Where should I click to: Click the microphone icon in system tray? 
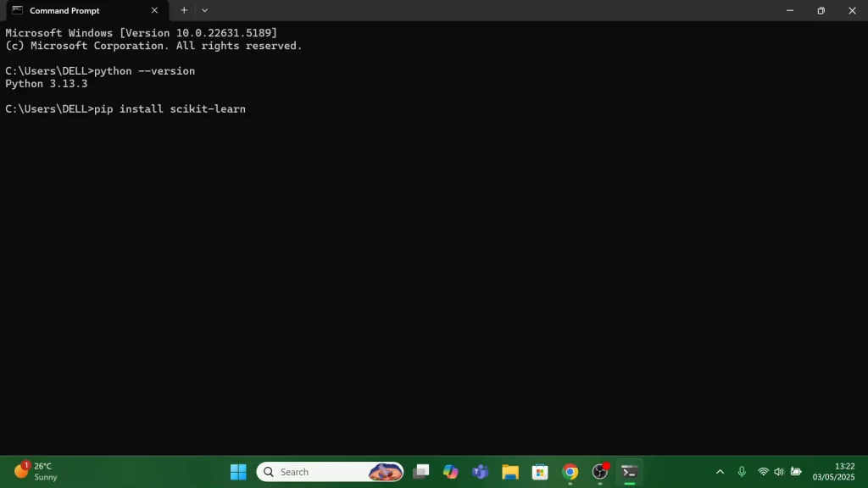point(742,472)
